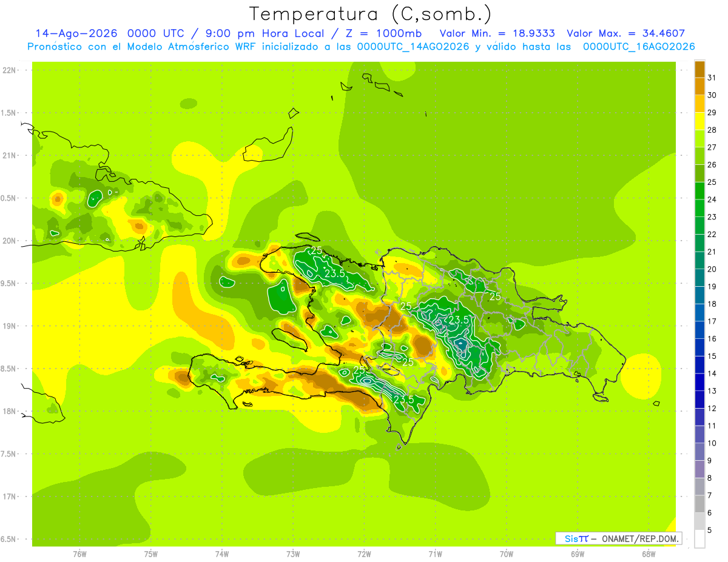728x562 pixels.
Task: Click the '18N' latitude label
Action: click(x=8, y=411)
